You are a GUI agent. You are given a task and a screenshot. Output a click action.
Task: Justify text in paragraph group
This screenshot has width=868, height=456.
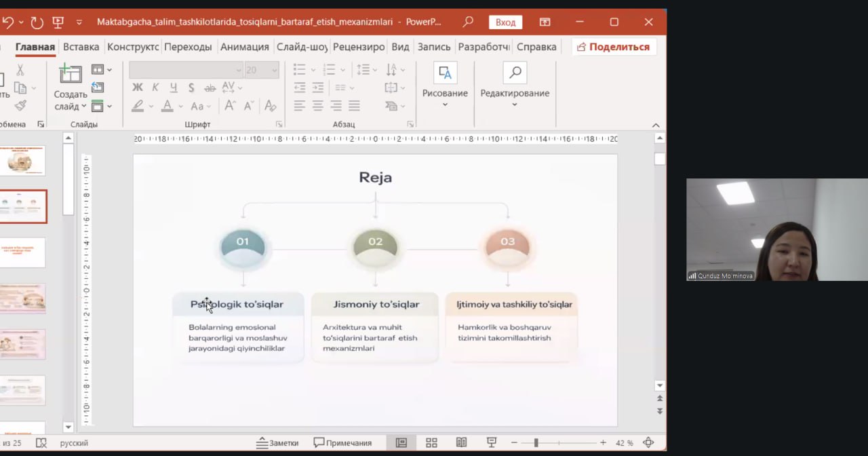click(354, 106)
